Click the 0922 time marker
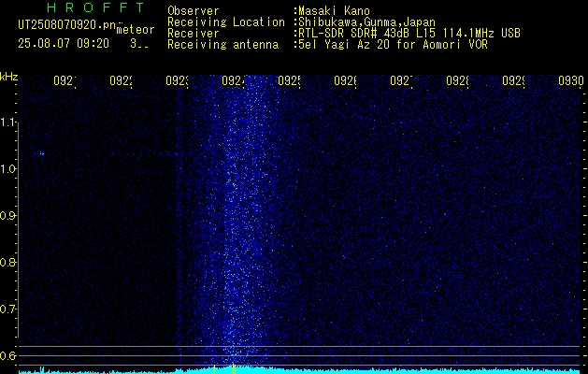Viewport: 588px width, 374px height. point(121,80)
